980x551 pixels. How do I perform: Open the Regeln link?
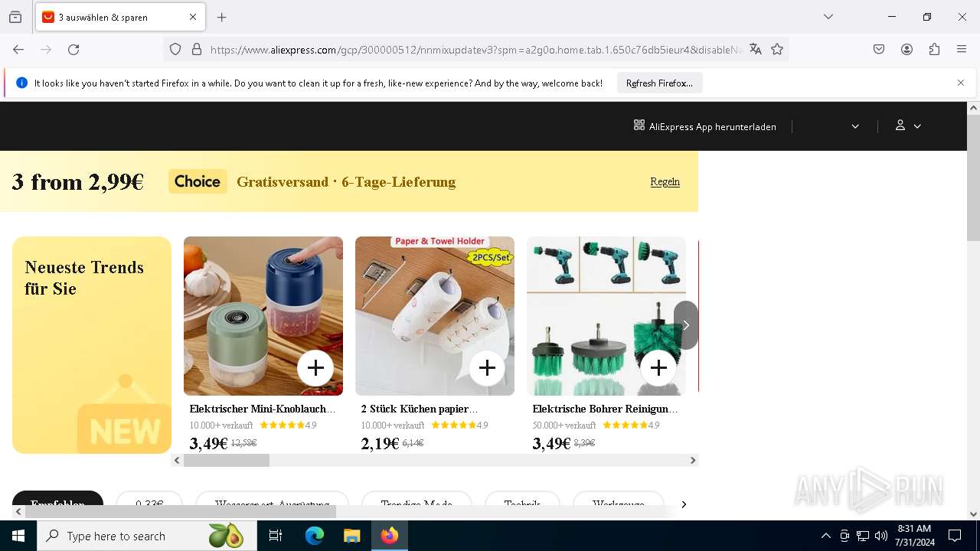tap(665, 181)
